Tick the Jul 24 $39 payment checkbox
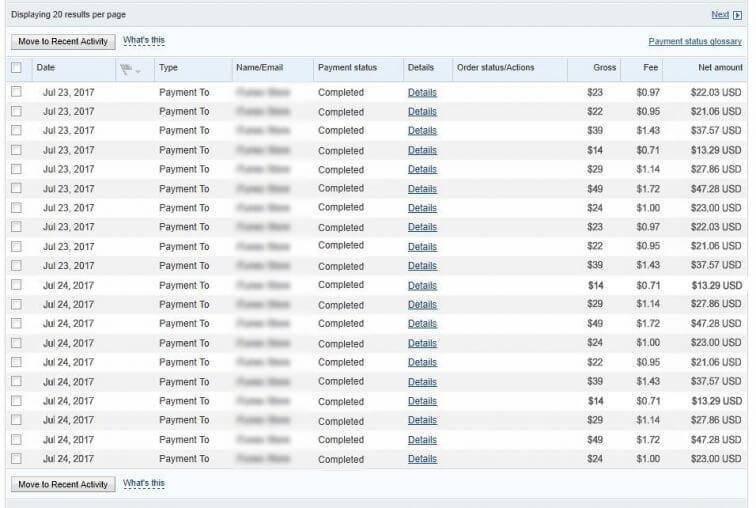756x508 pixels. (16, 381)
